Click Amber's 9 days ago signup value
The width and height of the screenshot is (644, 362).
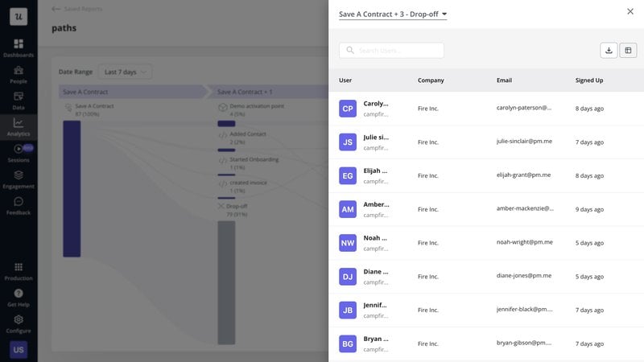[589, 209]
